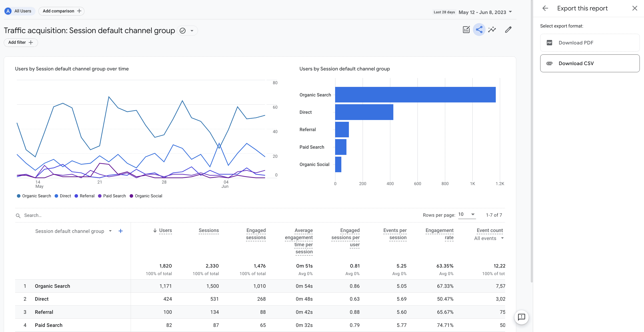644x332 pixels.
Task: Go back using the export panel arrow
Action: pos(545,8)
